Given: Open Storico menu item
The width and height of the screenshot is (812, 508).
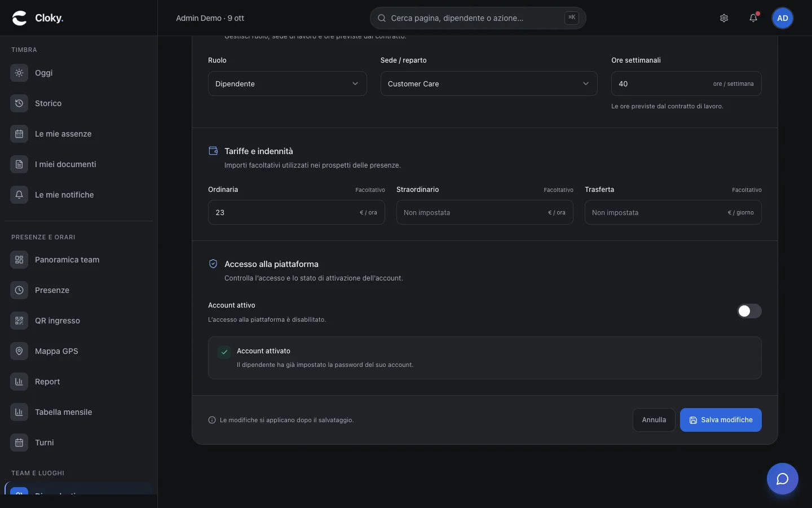Looking at the screenshot, I should pyautogui.click(x=78, y=103).
